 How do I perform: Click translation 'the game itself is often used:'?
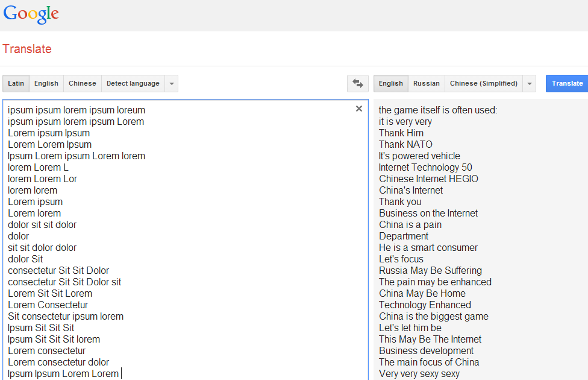438,110
